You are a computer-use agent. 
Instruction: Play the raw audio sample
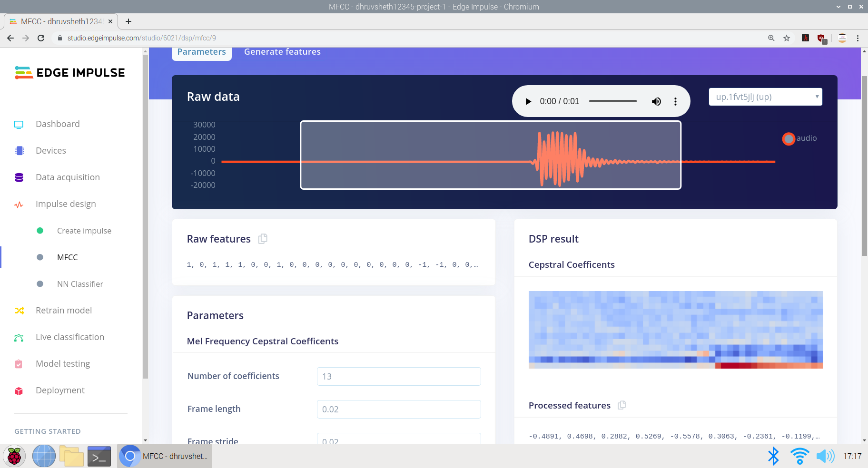tap(528, 101)
